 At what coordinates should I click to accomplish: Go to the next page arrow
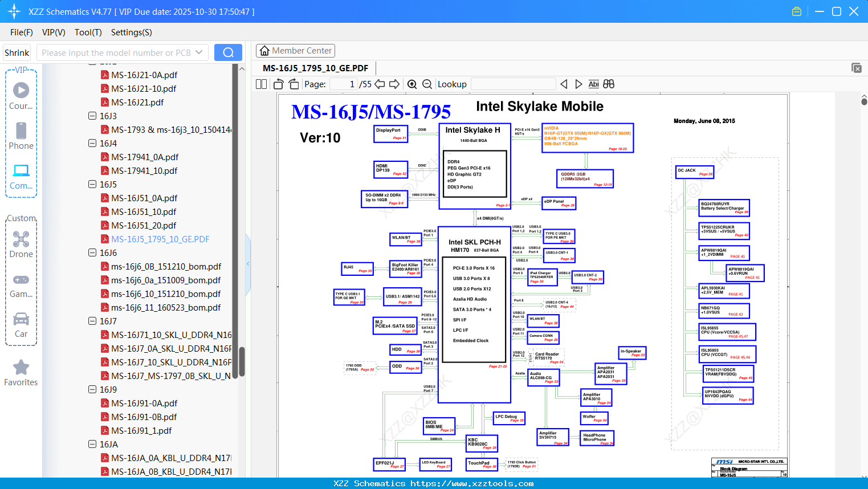tap(394, 84)
